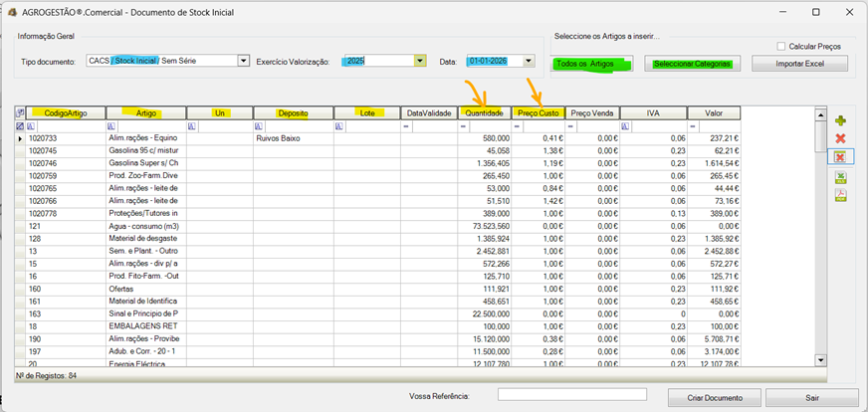Export the grid to PDF
Screen dimensions: 868x412
tap(841, 194)
